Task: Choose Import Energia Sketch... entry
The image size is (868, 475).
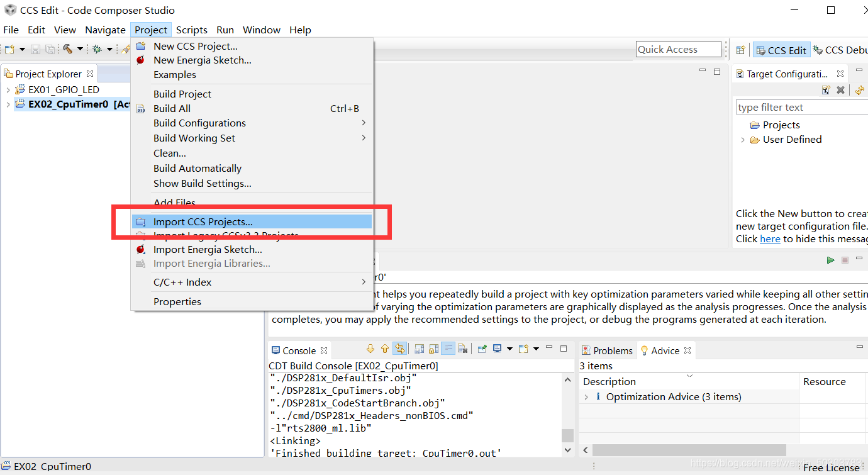Action: click(x=252, y=249)
